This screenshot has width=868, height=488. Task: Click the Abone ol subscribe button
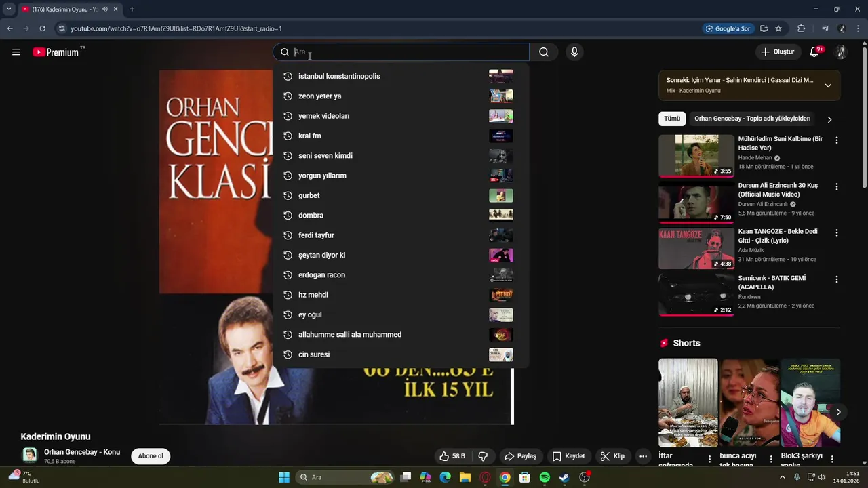coord(151,456)
